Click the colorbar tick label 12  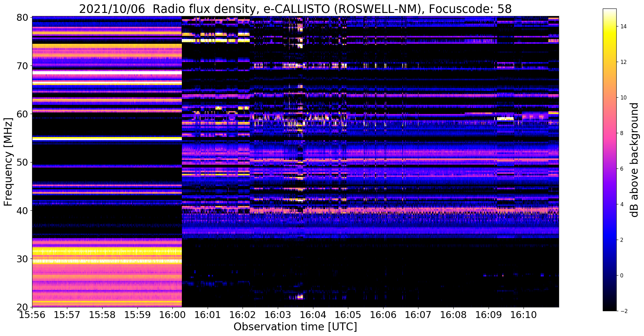623,62
